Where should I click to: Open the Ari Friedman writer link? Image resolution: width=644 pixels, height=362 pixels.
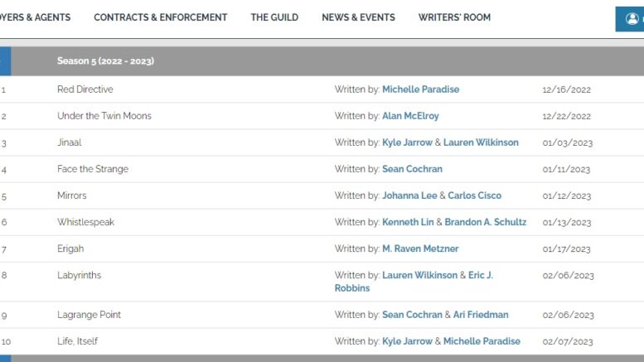(481, 315)
